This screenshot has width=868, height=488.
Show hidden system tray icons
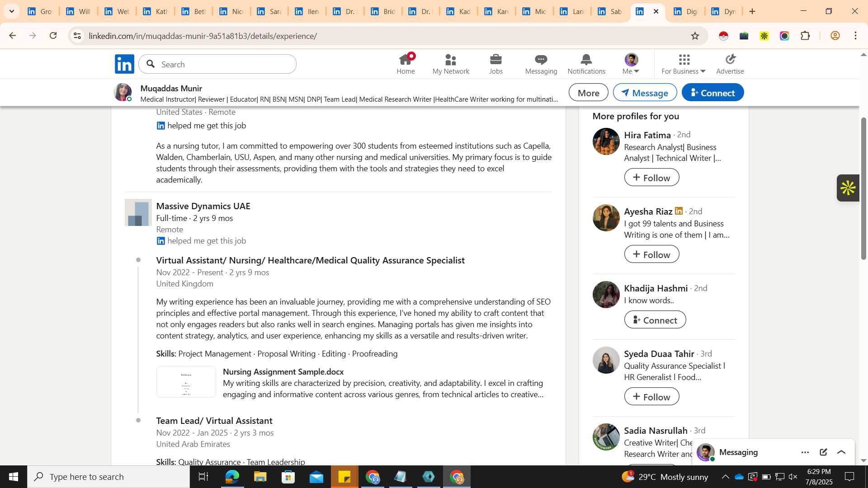(x=725, y=477)
